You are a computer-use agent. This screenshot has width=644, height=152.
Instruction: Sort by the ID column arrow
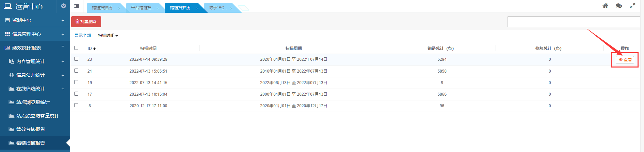[94, 49]
